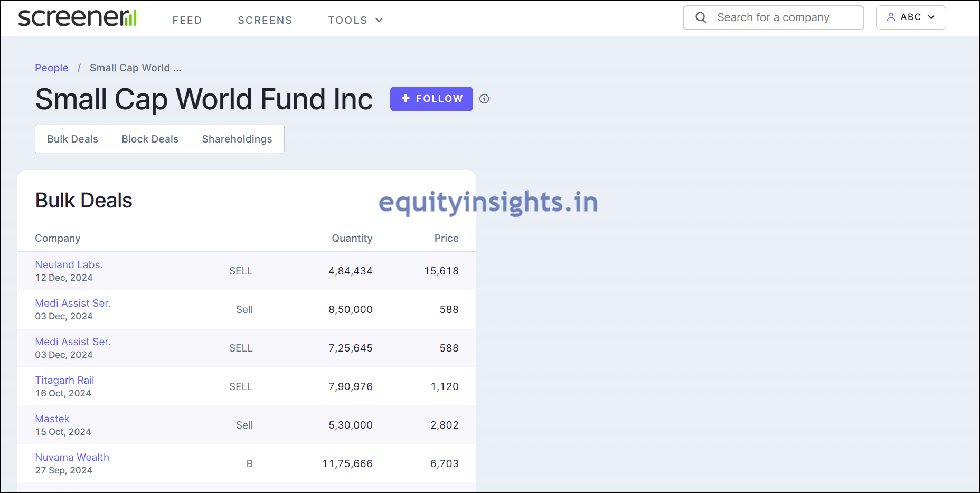Screen dimensions: 980x493
Task: Click the search magnifier icon
Action: (x=701, y=17)
